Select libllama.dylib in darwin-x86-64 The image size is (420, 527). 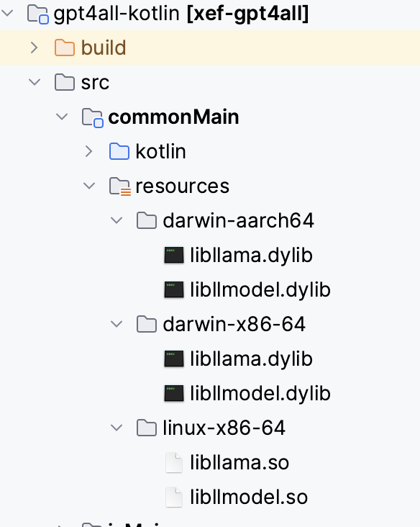pyautogui.click(x=252, y=359)
